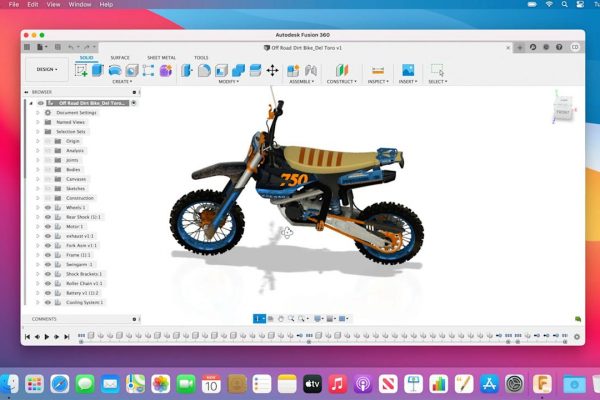This screenshot has width=600, height=400.
Task: Select the Battery v1 (1):2 item
Action: 82,293
